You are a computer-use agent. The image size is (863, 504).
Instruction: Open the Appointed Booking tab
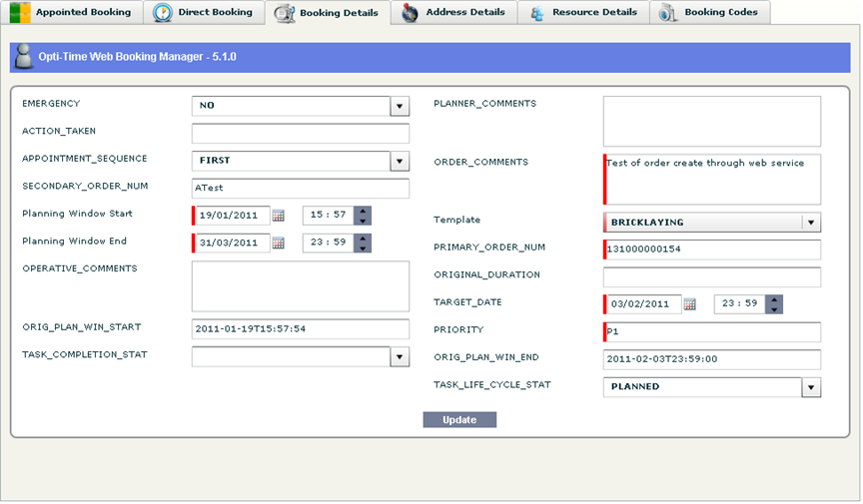coord(71,12)
